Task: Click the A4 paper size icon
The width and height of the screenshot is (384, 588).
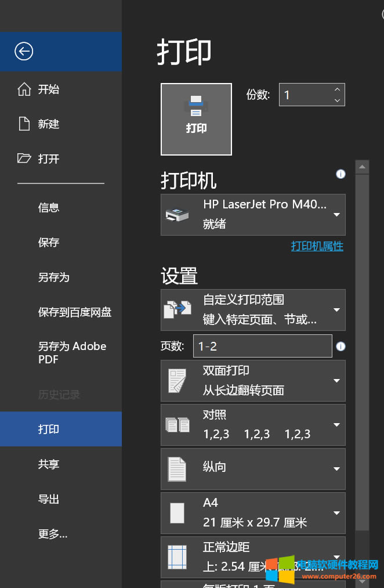Action: (x=177, y=513)
